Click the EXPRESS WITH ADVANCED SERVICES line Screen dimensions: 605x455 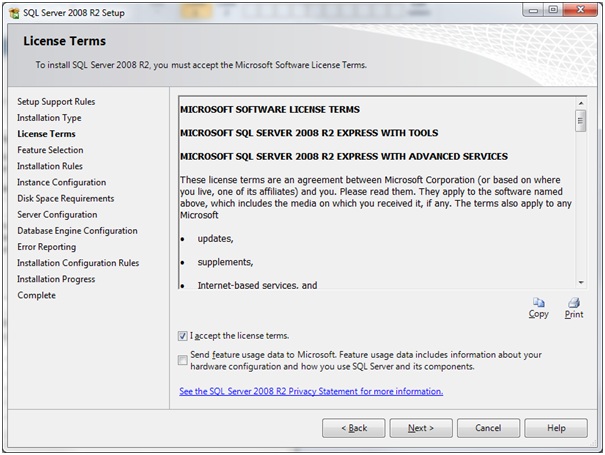click(x=344, y=156)
